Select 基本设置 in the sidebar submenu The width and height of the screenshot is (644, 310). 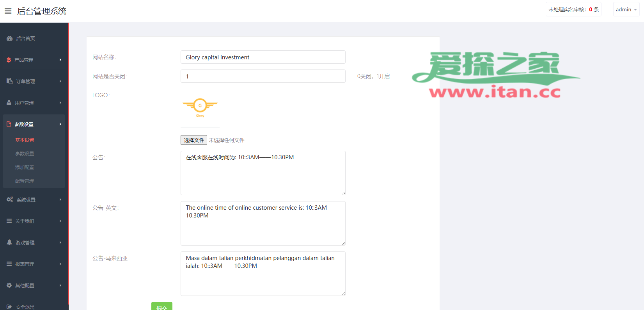25,140
